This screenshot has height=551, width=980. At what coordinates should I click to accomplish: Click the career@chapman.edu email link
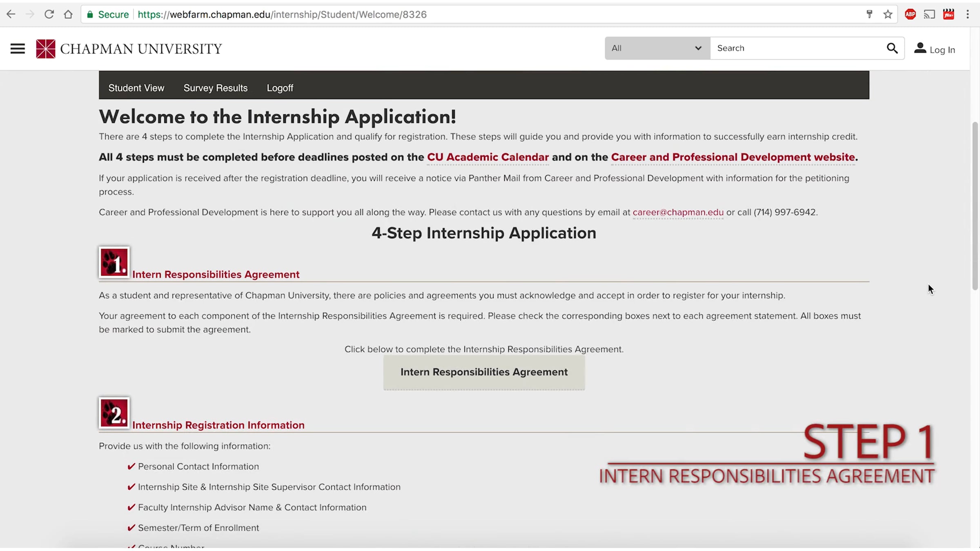pyautogui.click(x=678, y=212)
